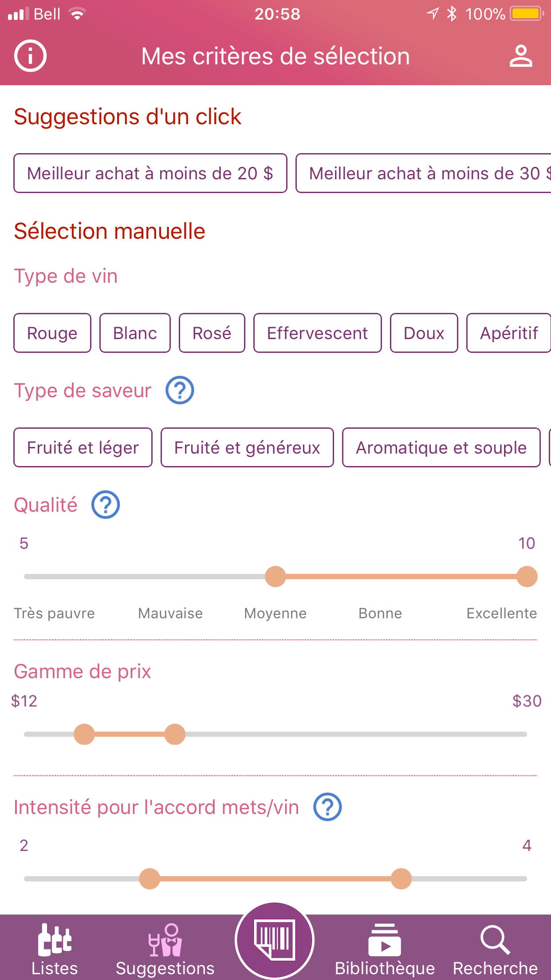551x980 pixels.
Task: Show help for Qualité
Action: [x=106, y=505]
